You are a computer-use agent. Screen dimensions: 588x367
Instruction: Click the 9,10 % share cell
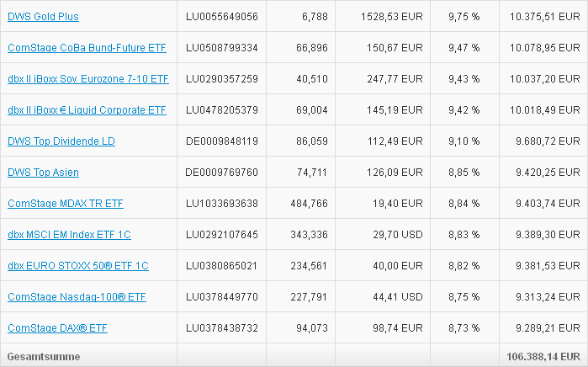coord(464,141)
